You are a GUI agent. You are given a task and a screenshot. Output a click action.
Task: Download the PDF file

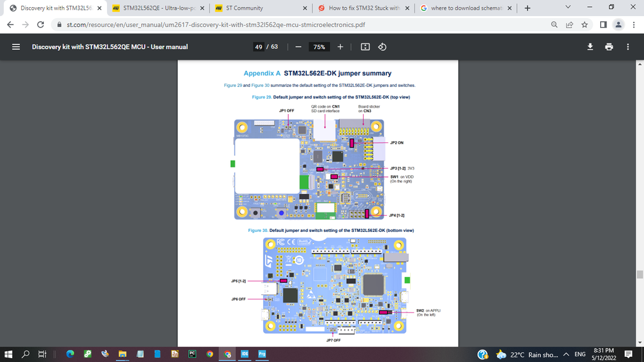pyautogui.click(x=590, y=47)
